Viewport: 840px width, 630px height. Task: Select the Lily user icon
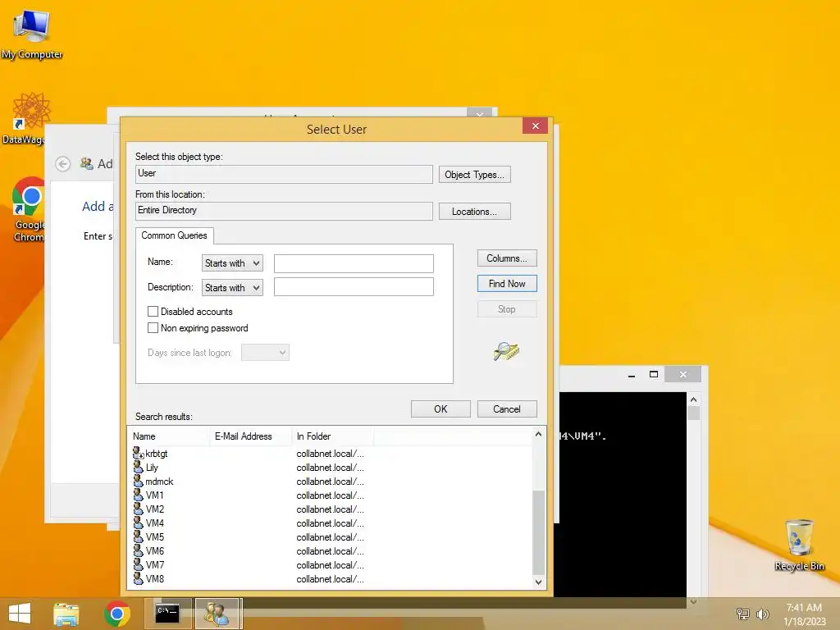[x=138, y=467]
